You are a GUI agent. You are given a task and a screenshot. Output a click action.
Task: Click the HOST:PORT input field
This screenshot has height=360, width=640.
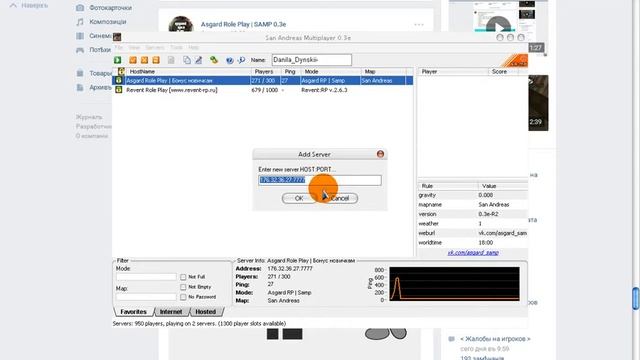[x=320, y=180]
